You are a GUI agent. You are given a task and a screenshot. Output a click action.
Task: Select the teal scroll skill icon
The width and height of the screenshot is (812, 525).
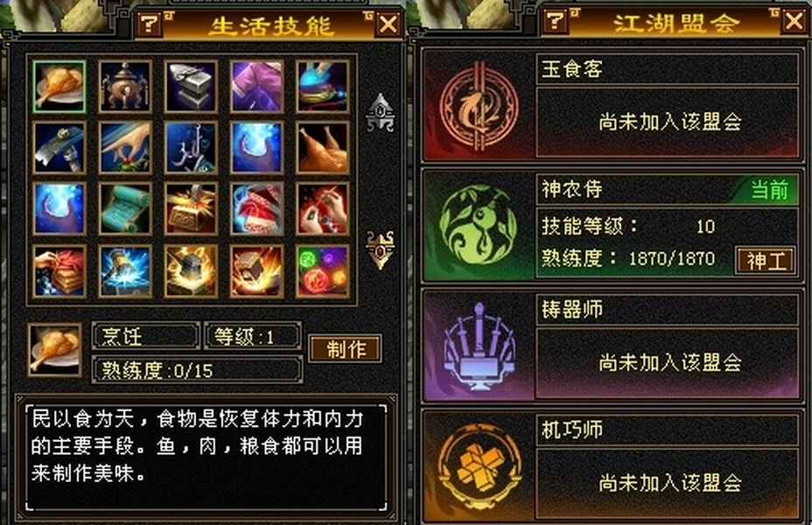point(125,208)
